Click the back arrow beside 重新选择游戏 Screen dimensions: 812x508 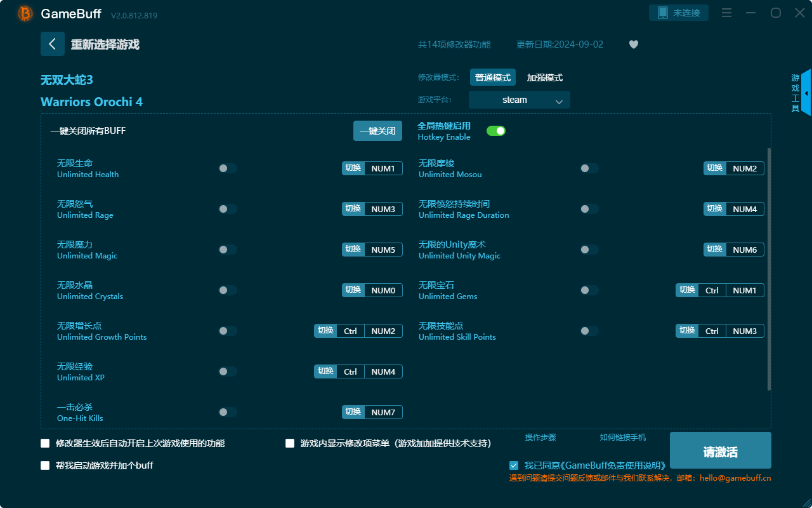pos(53,44)
